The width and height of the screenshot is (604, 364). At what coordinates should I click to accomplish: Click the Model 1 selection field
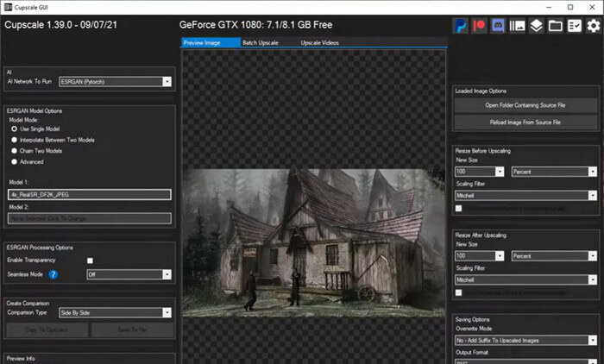(x=90, y=195)
